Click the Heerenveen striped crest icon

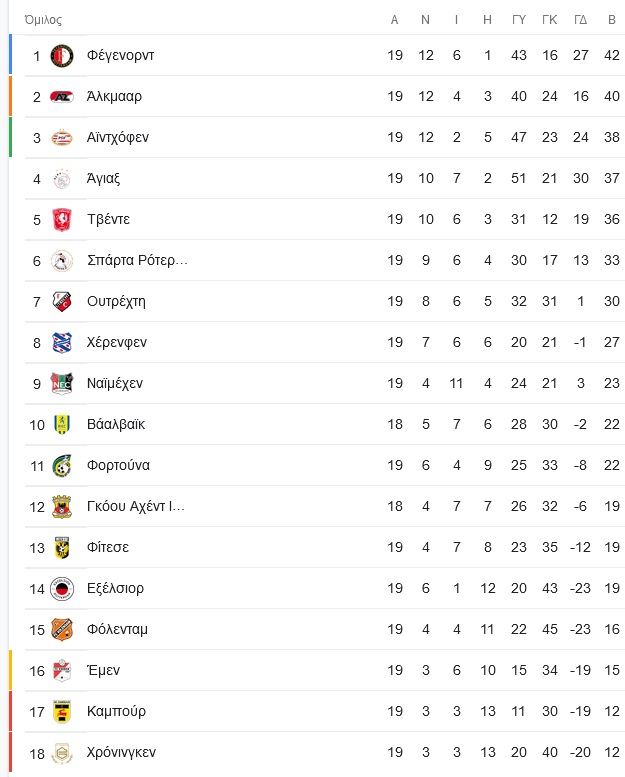62,342
